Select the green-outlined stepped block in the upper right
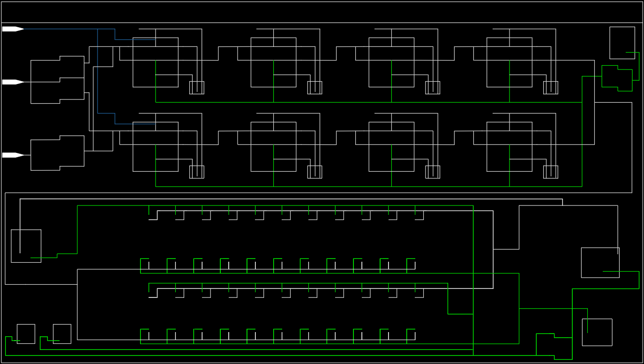 click(617, 78)
